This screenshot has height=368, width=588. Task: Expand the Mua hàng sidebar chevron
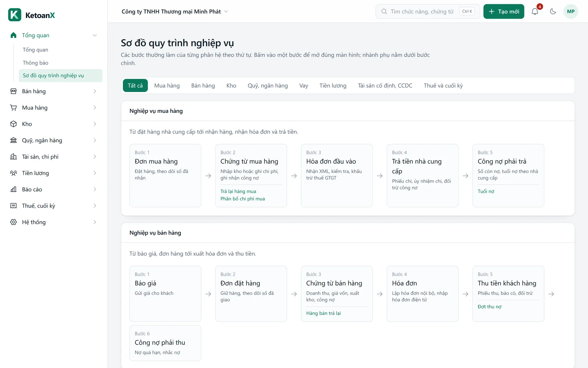click(x=95, y=108)
